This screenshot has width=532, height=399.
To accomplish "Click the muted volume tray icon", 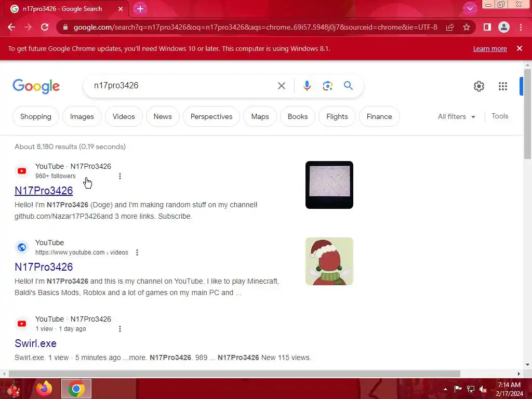I will (x=483, y=389).
